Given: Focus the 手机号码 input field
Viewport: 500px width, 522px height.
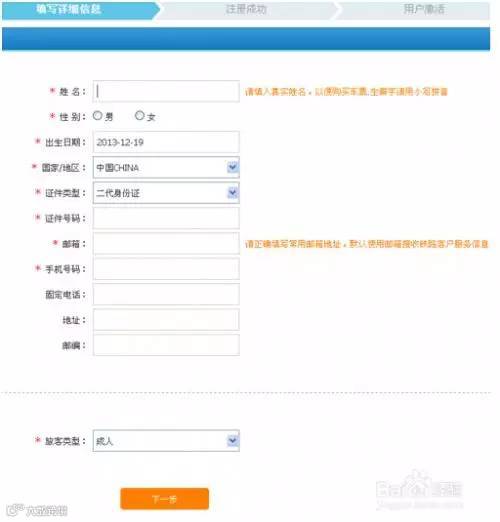Looking at the screenshot, I should point(166,269).
